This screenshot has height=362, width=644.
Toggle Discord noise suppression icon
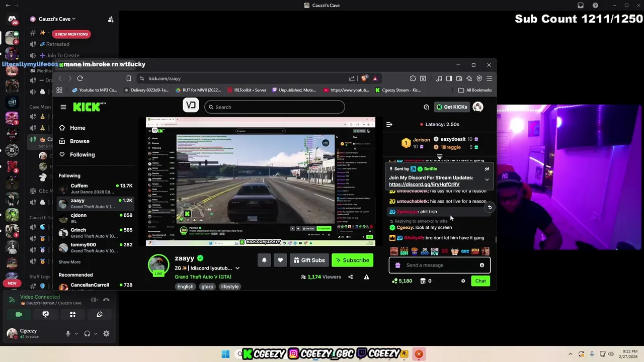click(94, 300)
